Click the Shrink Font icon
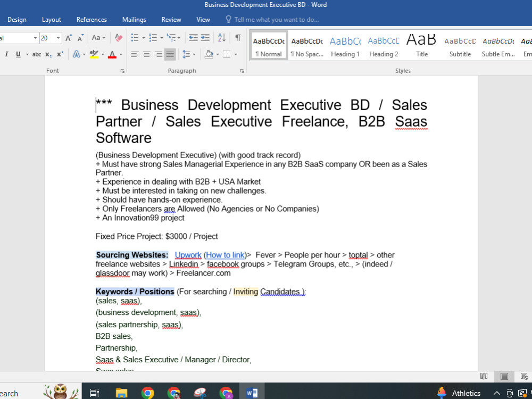Image resolution: width=532 pixels, height=399 pixels. tap(80, 38)
